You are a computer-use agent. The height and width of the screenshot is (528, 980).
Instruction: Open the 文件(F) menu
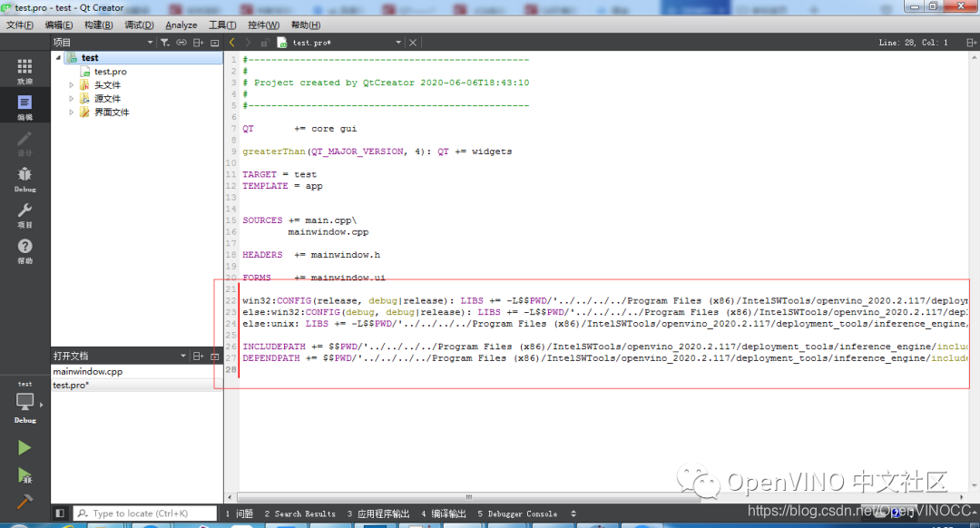pyautogui.click(x=20, y=25)
